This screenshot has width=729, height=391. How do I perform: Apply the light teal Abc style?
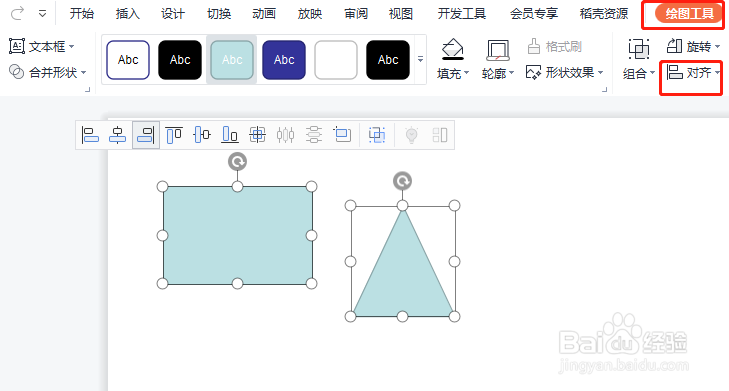click(x=232, y=60)
